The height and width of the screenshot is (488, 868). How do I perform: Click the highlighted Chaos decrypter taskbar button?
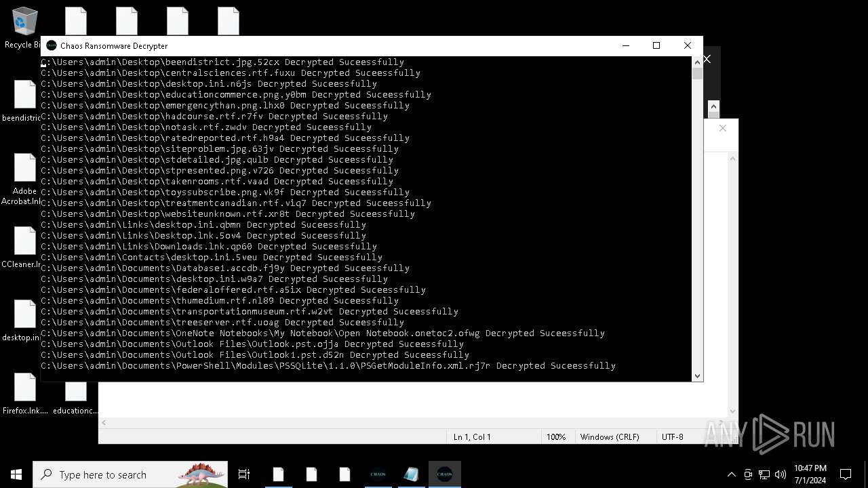[444, 474]
